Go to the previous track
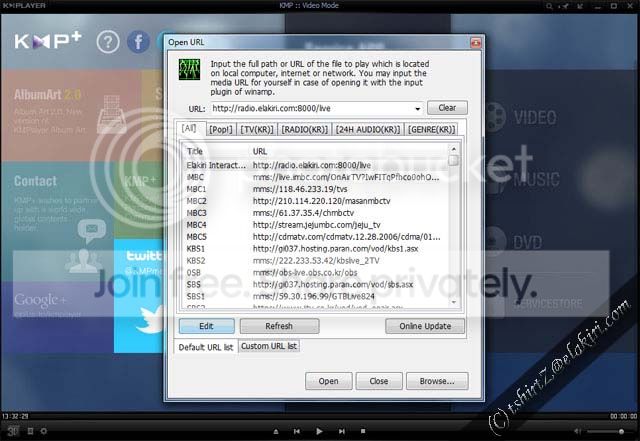This screenshot has width=640, height=441. (297, 431)
